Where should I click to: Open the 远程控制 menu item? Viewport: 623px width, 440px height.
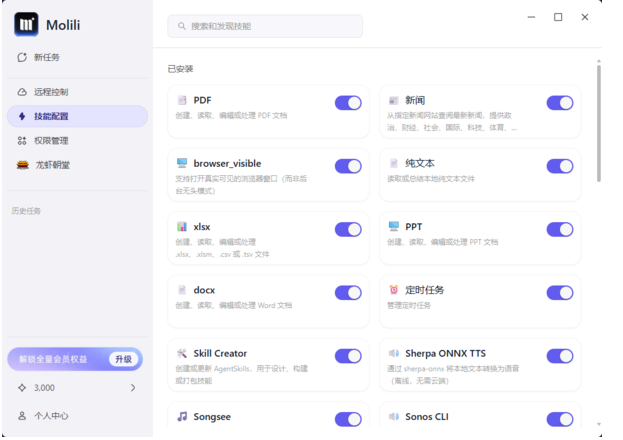51,92
